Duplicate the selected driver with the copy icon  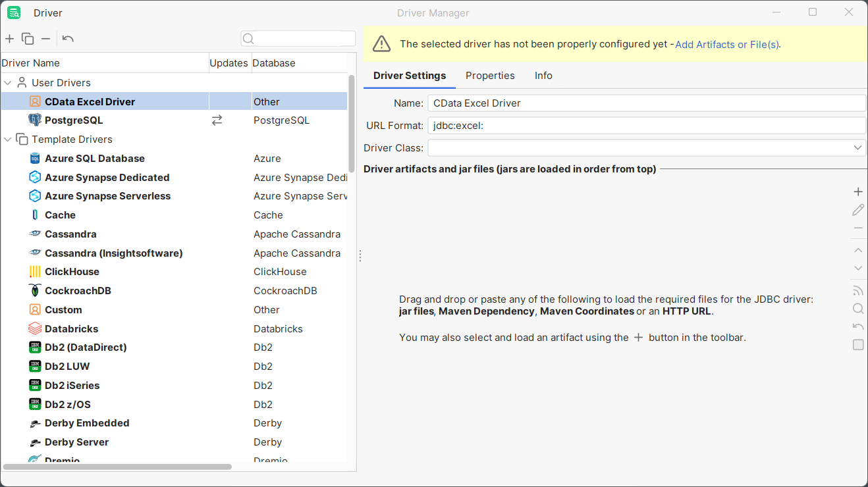28,39
